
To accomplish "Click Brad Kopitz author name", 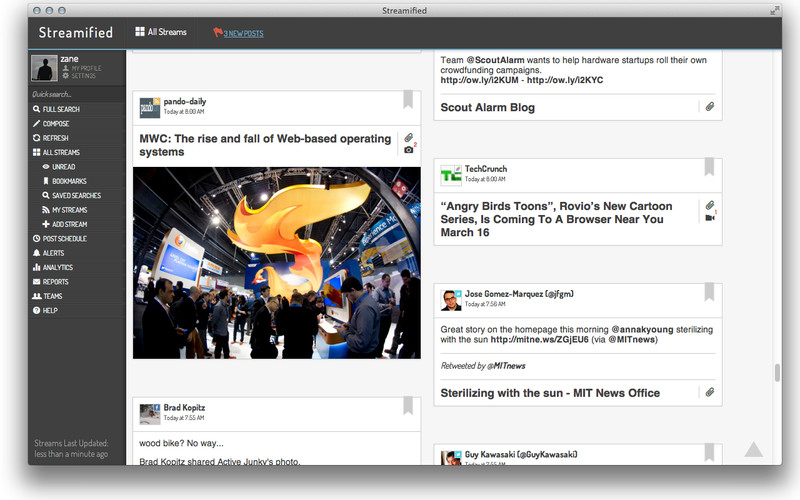I will click(x=184, y=408).
